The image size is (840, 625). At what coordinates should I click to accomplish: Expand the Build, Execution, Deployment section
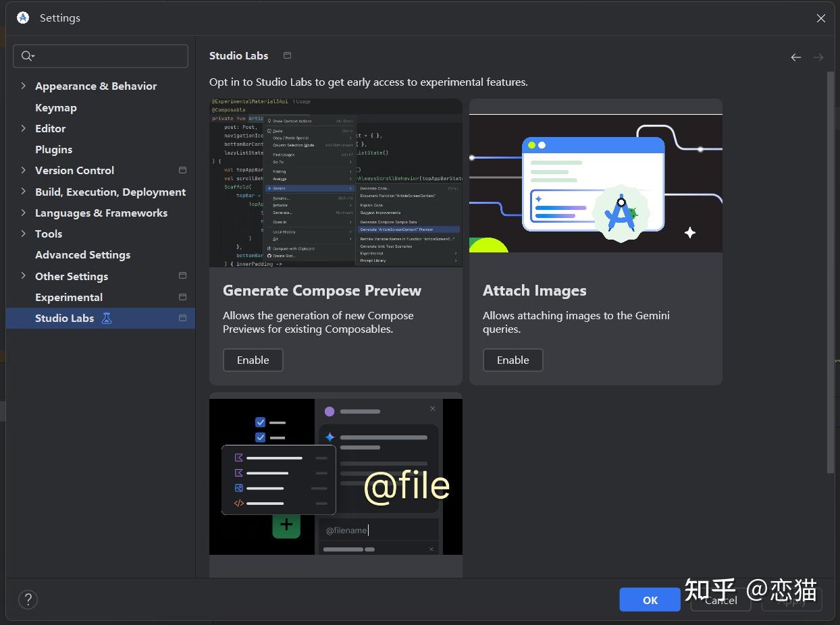click(x=24, y=192)
